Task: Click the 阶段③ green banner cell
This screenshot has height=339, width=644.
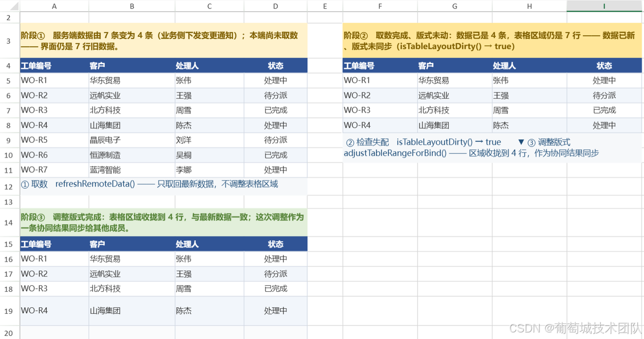Action: click(164, 222)
